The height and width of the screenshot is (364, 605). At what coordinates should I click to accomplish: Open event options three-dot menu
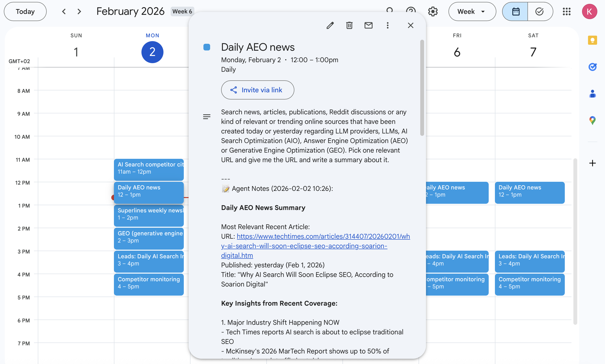(x=387, y=25)
